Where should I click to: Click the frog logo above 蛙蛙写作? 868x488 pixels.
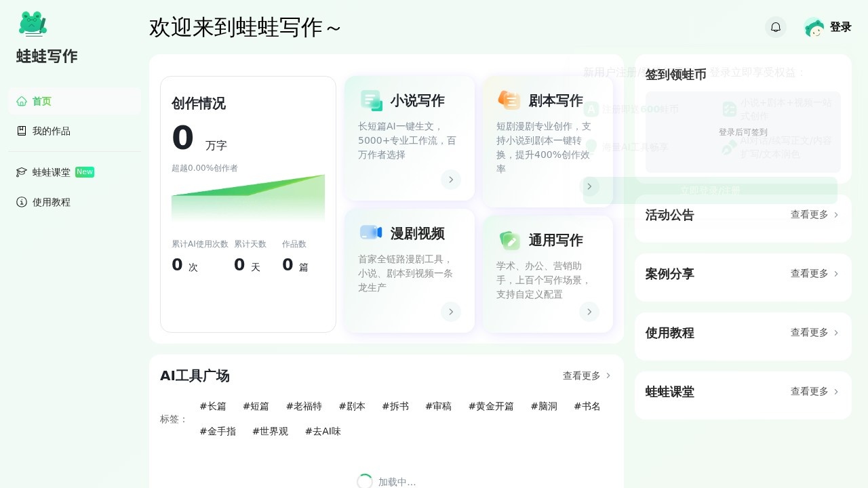coord(33,24)
